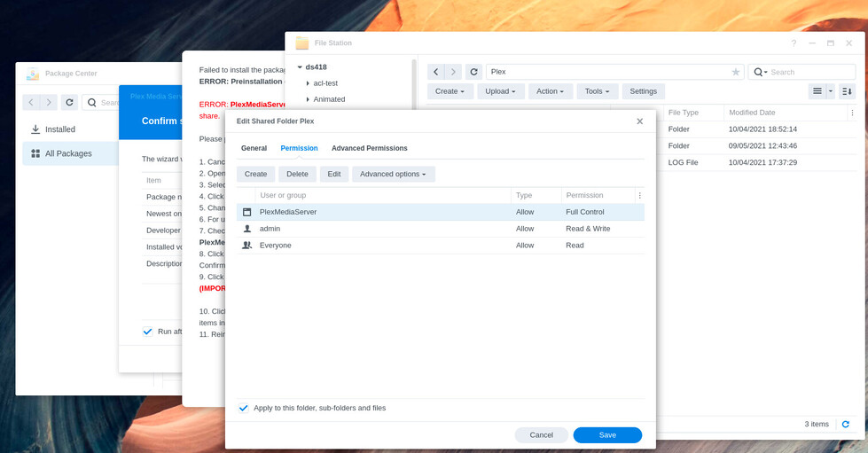Sort by Modified Date column header

pos(786,113)
